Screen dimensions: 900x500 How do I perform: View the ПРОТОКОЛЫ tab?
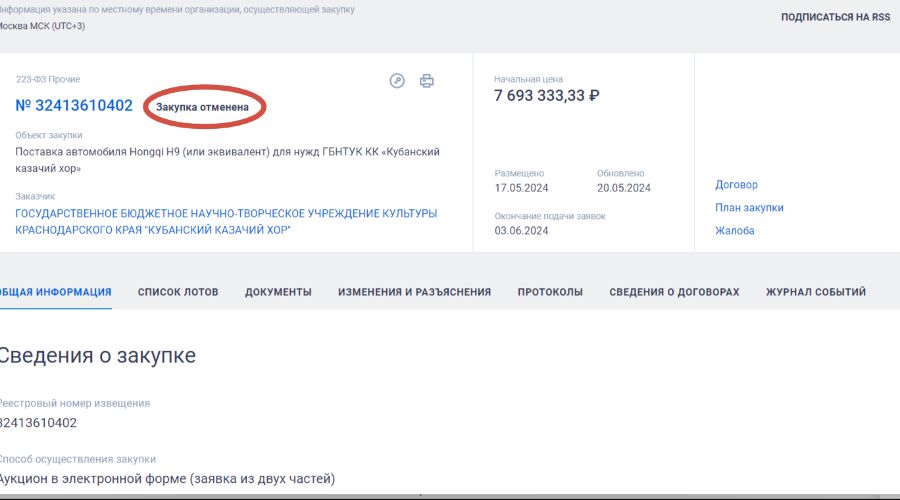pyautogui.click(x=550, y=292)
